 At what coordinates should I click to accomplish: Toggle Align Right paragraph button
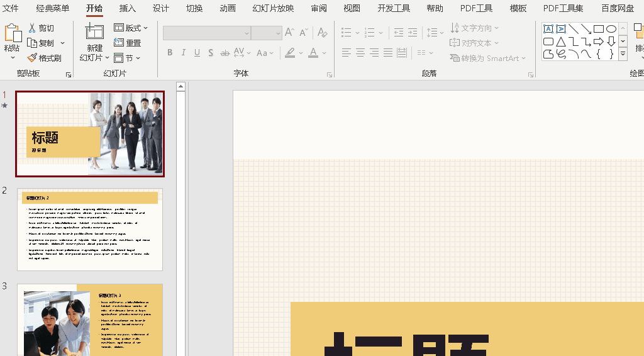tap(374, 53)
